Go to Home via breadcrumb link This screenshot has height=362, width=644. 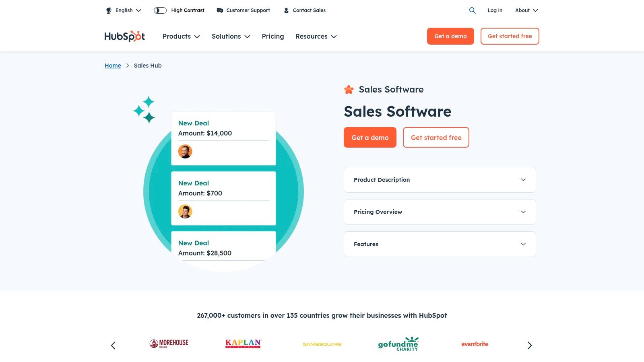click(x=113, y=65)
